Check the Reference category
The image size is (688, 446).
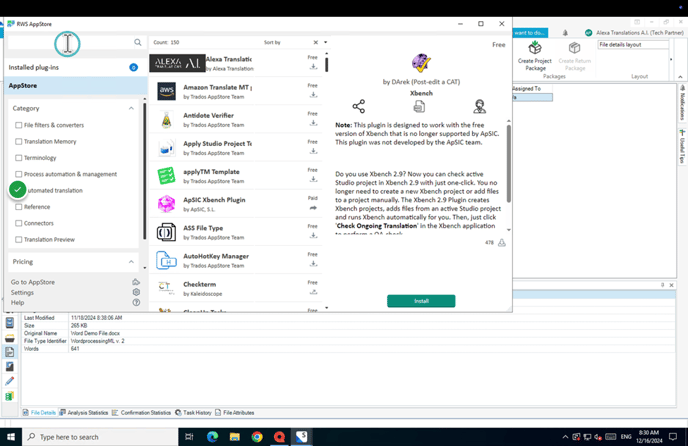click(18, 207)
